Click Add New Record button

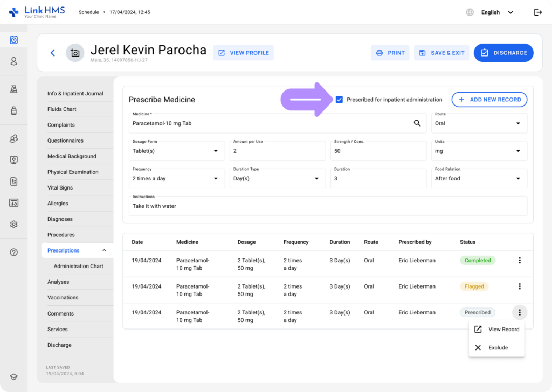[489, 100]
